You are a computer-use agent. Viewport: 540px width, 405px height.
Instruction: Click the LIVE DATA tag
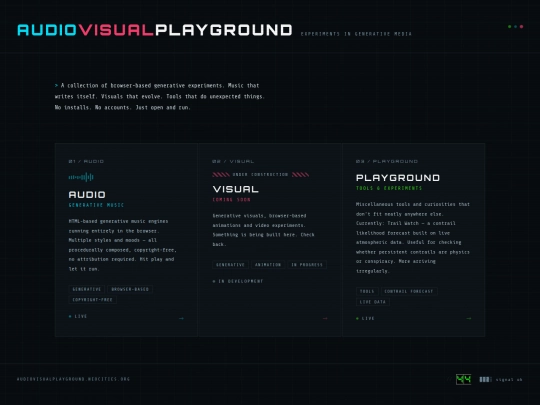(373, 302)
